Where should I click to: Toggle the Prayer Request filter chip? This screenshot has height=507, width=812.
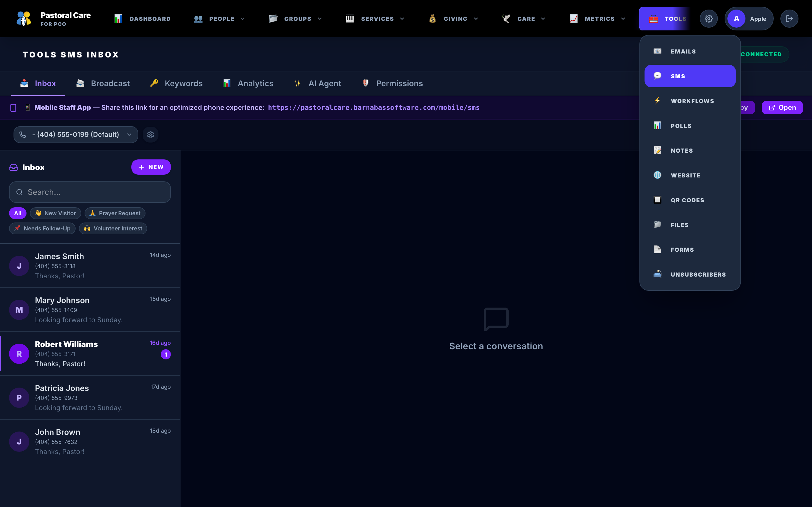(x=115, y=213)
